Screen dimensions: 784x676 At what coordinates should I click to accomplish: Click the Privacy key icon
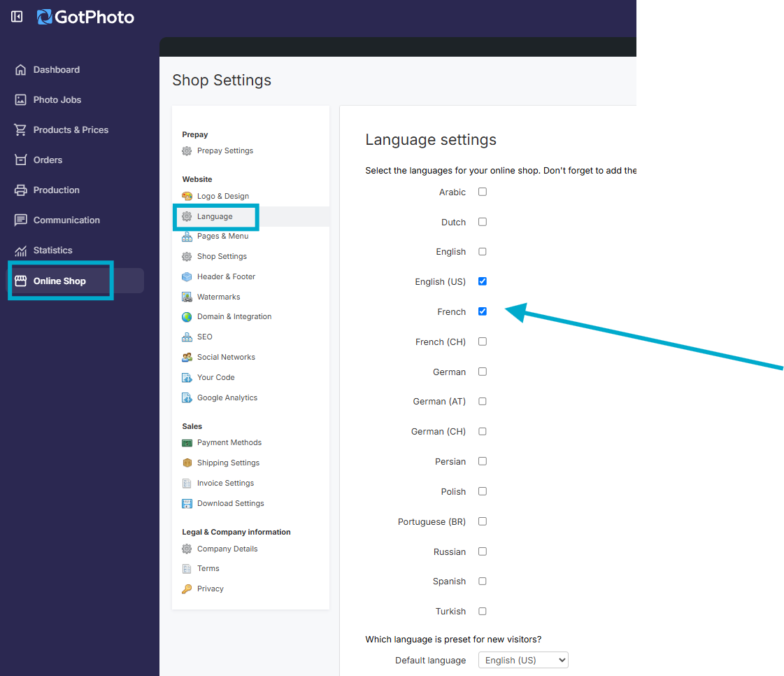click(187, 589)
